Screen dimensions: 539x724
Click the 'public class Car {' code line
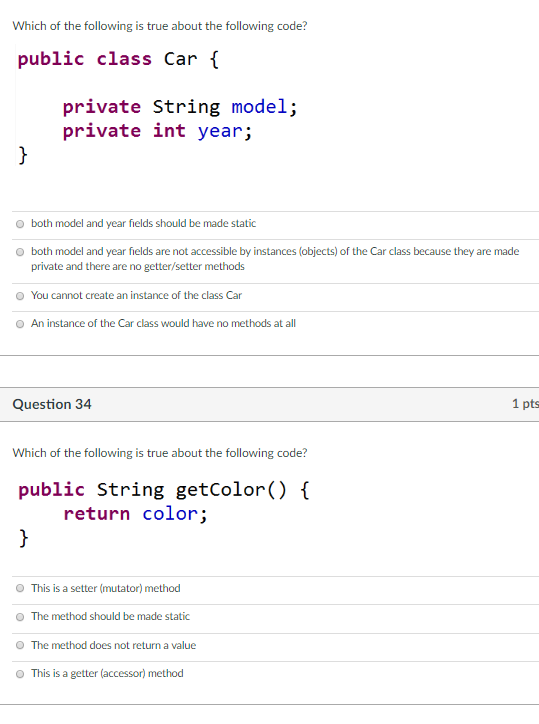[x=118, y=59]
